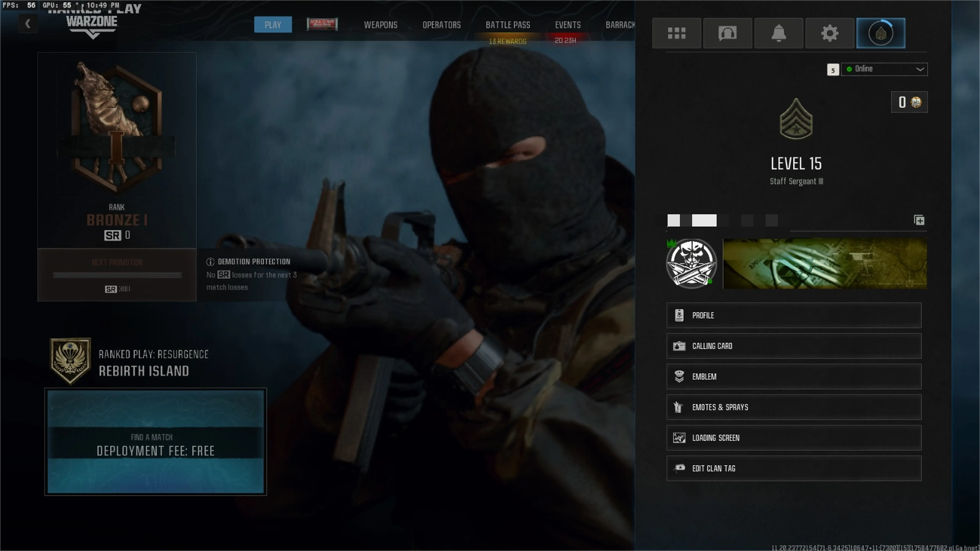Click the COD points coin balance
This screenshot has height=551, width=980.
coord(909,102)
